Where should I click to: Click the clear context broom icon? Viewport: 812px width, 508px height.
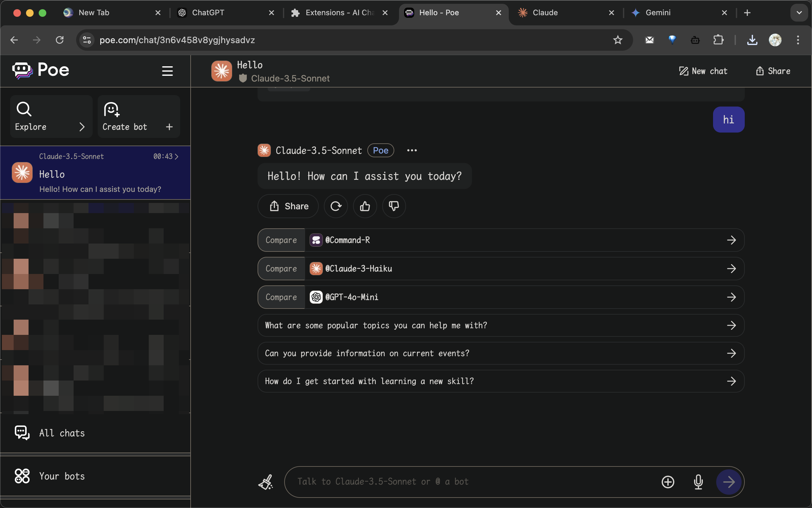coord(265,482)
